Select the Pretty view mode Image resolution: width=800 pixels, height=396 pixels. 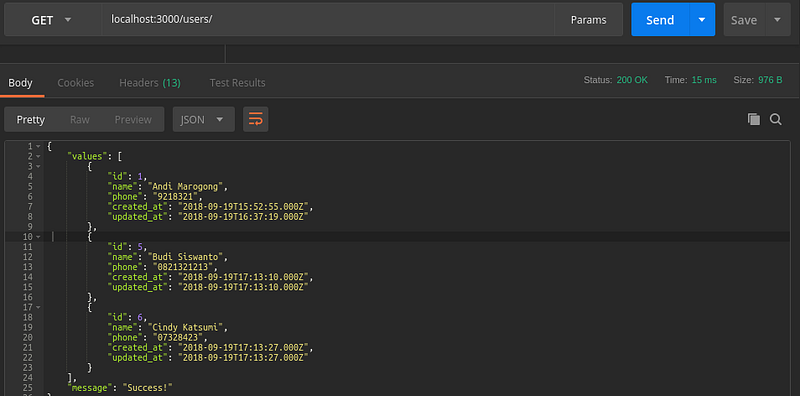pyautogui.click(x=31, y=119)
